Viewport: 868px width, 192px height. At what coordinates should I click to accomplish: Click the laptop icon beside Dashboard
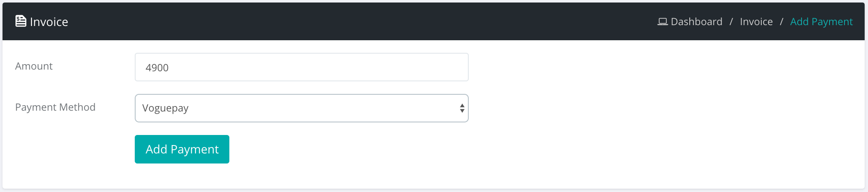tap(663, 21)
